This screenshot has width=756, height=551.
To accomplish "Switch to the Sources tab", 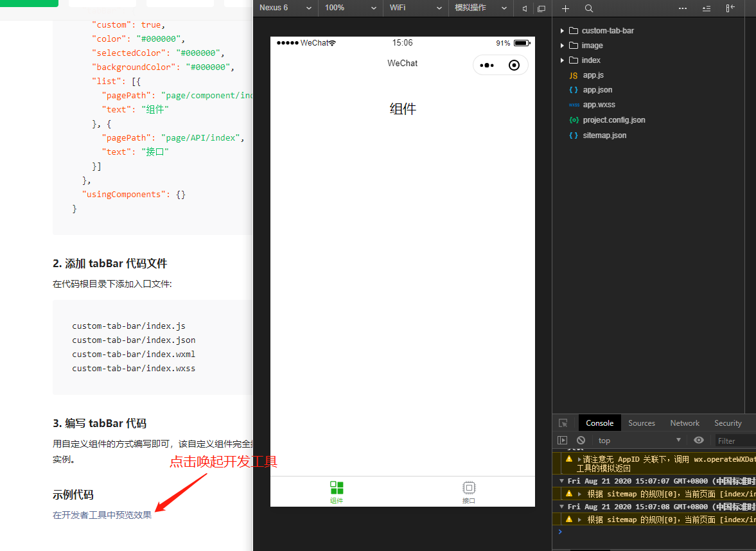I will point(642,423).
